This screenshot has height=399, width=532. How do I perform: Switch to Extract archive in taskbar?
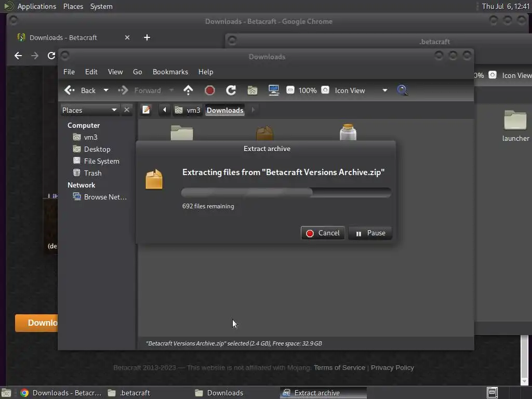click(x=323, y=393)
